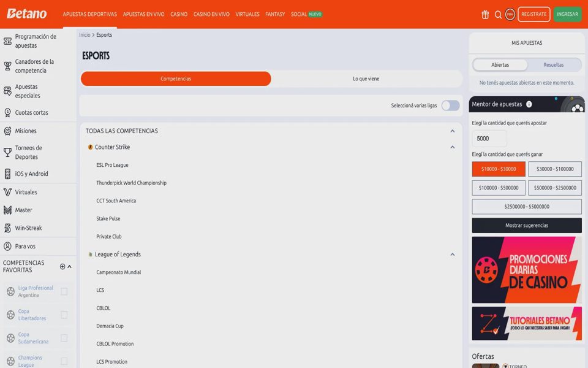Open the Programación de apuestas ticket icon
Screen dimensions: 588x368
coord(7,41)
